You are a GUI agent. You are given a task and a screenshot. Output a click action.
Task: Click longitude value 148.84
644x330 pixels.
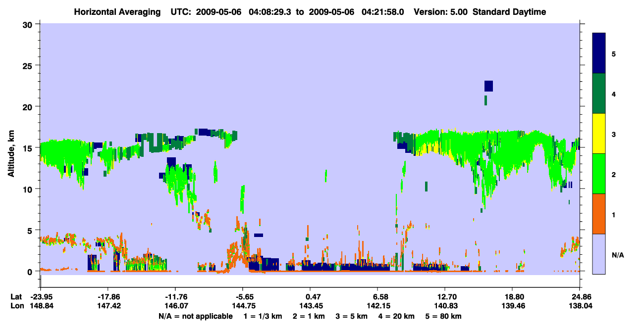click(41, 306)
